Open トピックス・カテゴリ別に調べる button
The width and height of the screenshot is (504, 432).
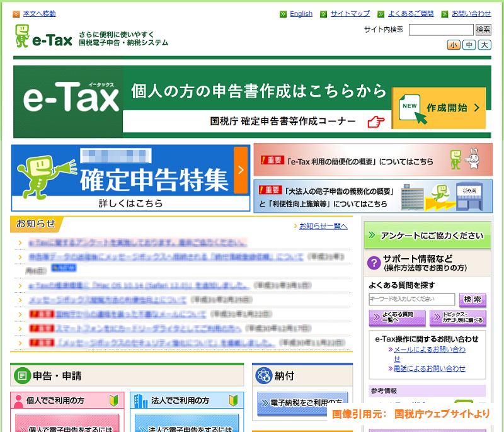click(x=458, y=317)
